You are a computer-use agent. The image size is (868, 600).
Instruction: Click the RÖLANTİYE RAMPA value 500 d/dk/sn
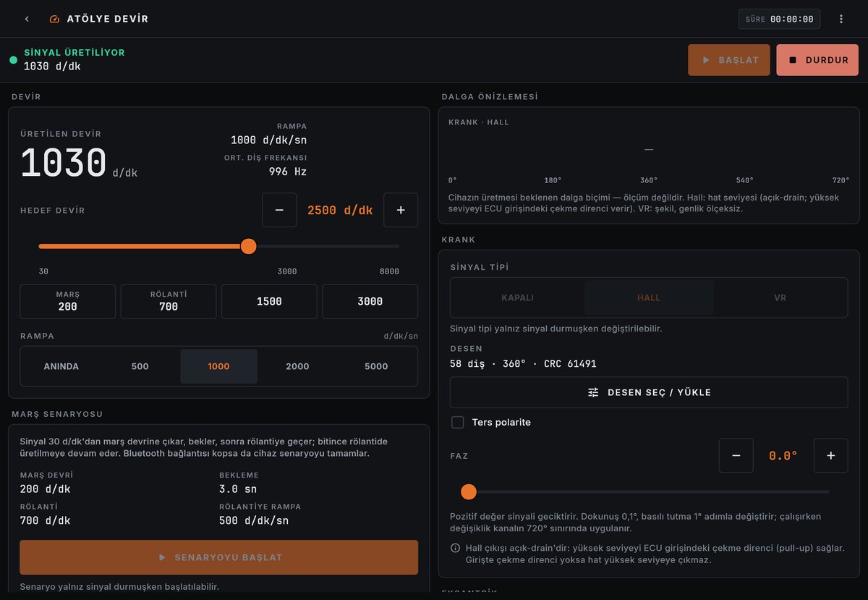[254, 520]
